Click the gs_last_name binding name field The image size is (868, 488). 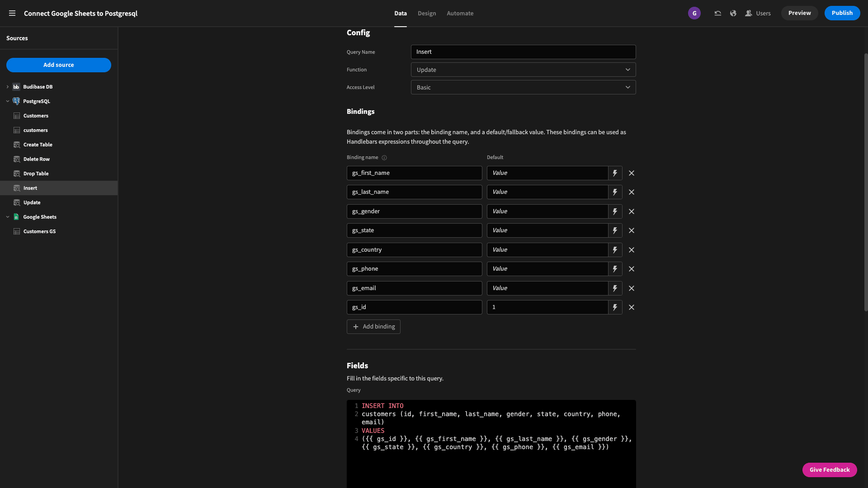[414, 192]
